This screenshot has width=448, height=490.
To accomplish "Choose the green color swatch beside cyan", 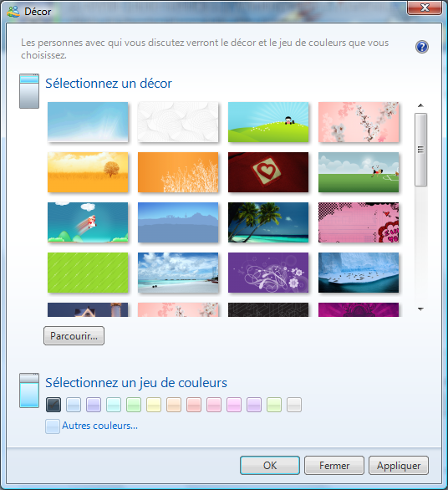I will pyautogui.click(x=134, y=405).
